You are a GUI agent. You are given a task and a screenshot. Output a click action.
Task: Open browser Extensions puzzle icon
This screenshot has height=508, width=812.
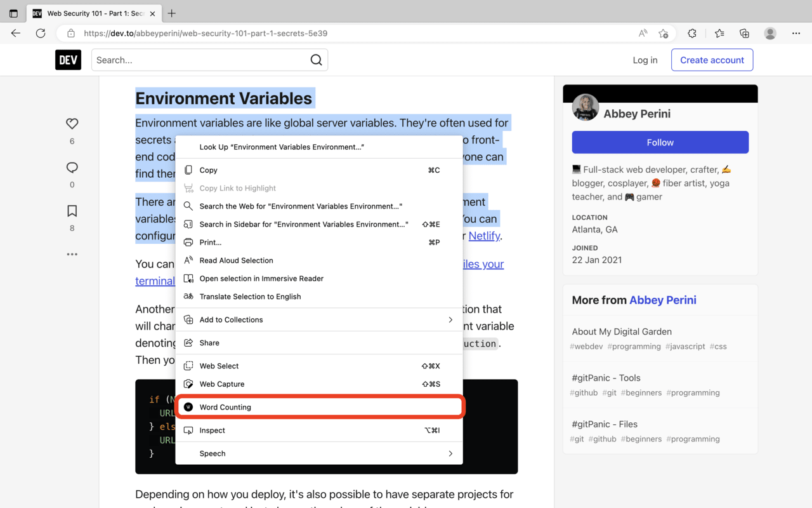[692, 33]
